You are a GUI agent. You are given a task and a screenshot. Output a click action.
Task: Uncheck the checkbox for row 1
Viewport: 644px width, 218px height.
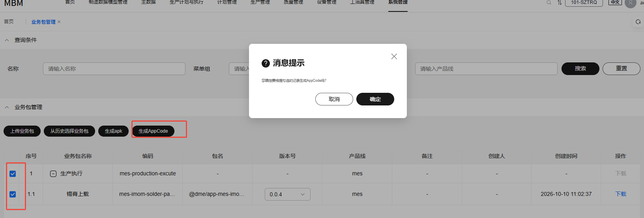(x=13, y=174)
